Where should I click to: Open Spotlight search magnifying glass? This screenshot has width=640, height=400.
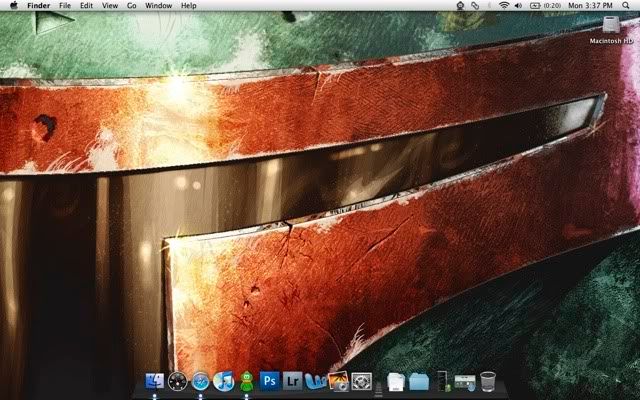(x=627, y=6)
